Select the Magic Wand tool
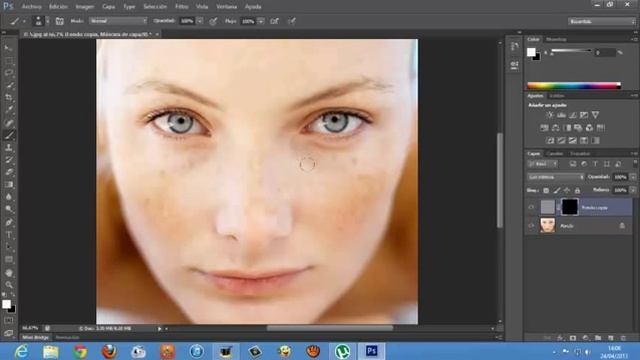Image resolution: width=640 pixels, height=360 pixels. coord(9,85)
